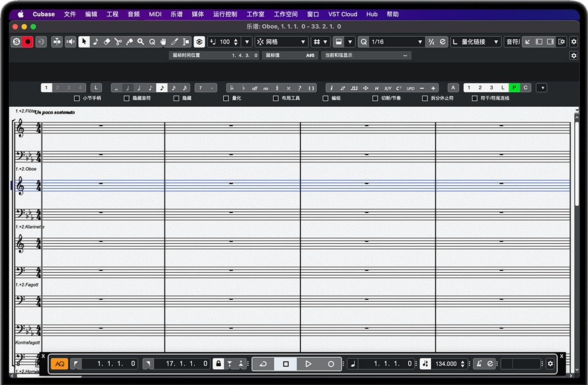The image size is (588, 385).
Task: Click the red Record enable button
Action: tap(28, 42)
